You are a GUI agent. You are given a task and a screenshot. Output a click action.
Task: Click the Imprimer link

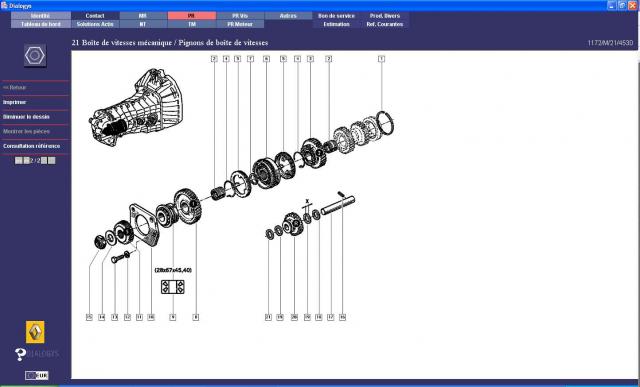pyautogui.click(x=15, y=102)
